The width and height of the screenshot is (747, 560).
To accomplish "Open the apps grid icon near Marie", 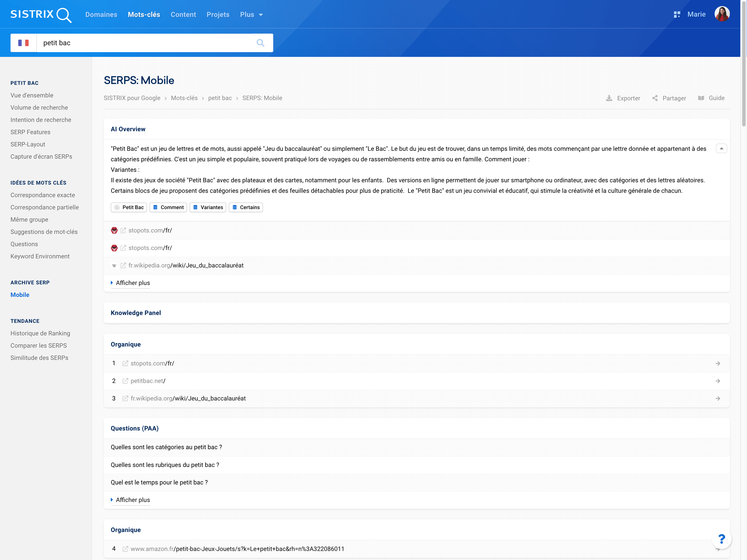I will tap(677, 15).
